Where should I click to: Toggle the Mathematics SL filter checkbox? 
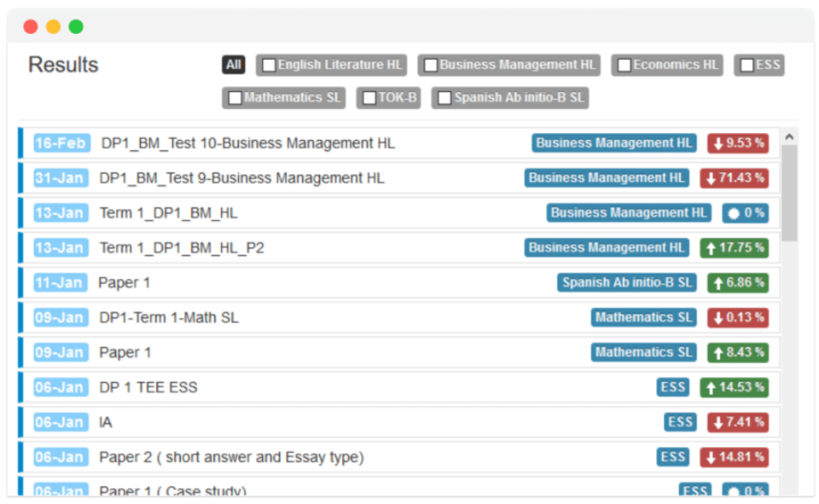235,98
